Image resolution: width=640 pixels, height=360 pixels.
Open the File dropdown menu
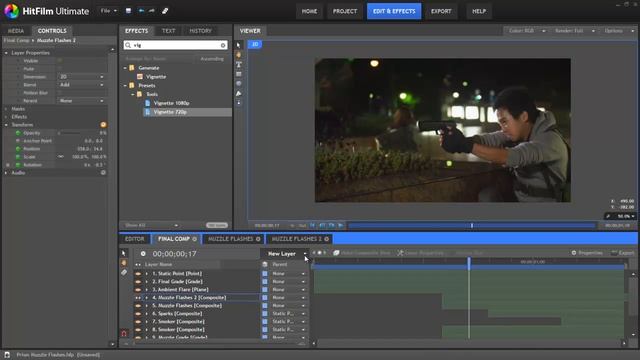pyautogui.click(x=109, y=11)
